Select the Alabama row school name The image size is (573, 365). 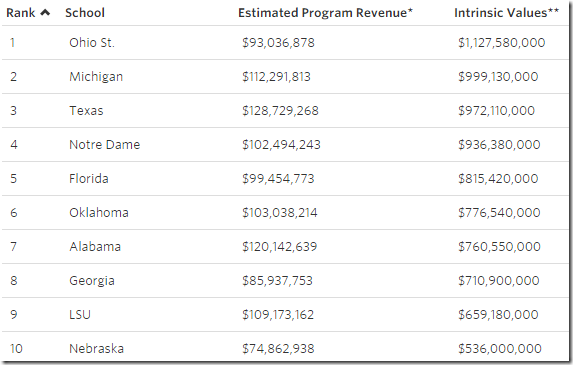click(x=95, y=247)
